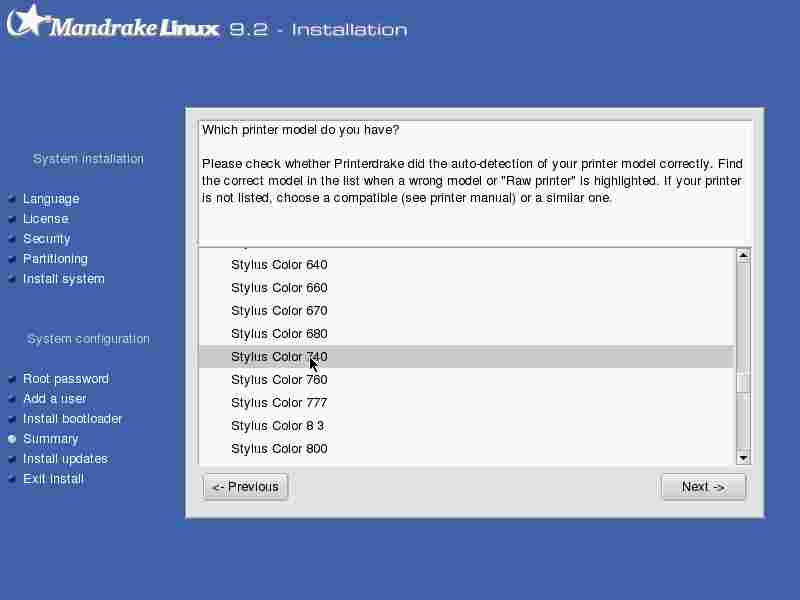Click the Install system step label
This screenshot has height=600, width=800.
point(64,279)
